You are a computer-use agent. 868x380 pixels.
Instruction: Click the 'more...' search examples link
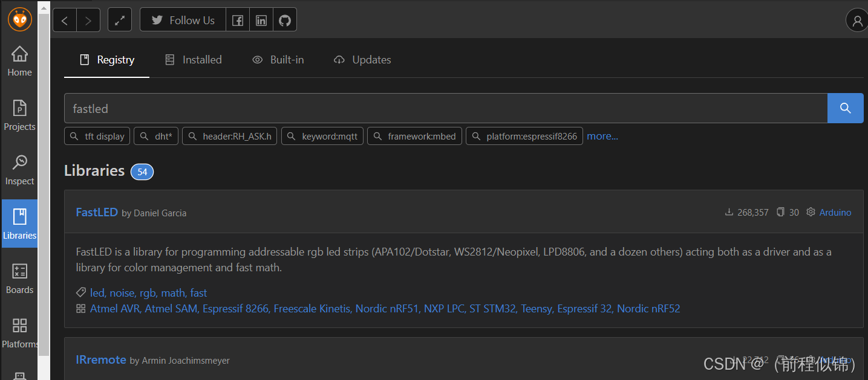[x=602, y=137]
